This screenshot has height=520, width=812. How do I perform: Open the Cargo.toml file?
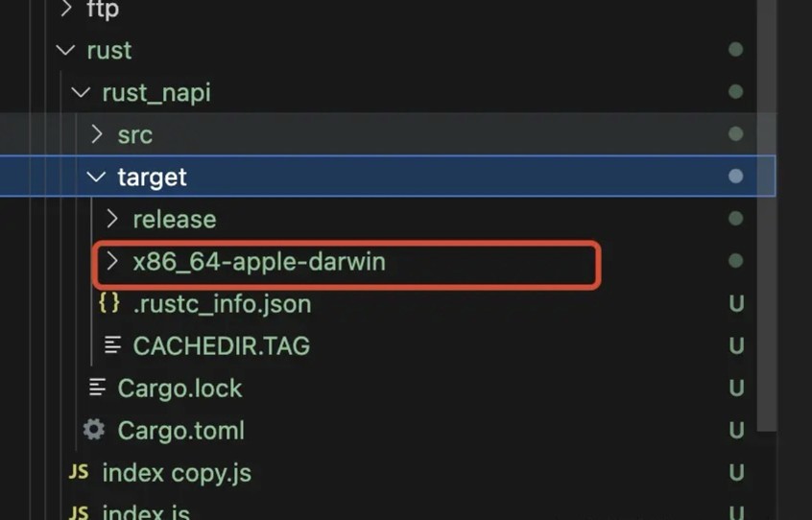tap(180, 431)
